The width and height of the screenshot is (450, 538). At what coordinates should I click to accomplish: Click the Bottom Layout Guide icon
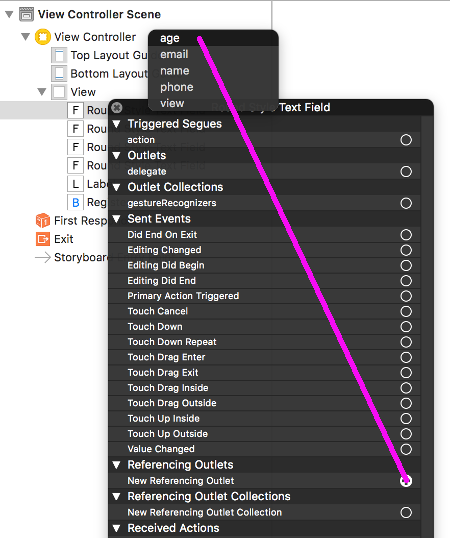tap(59, 73)
